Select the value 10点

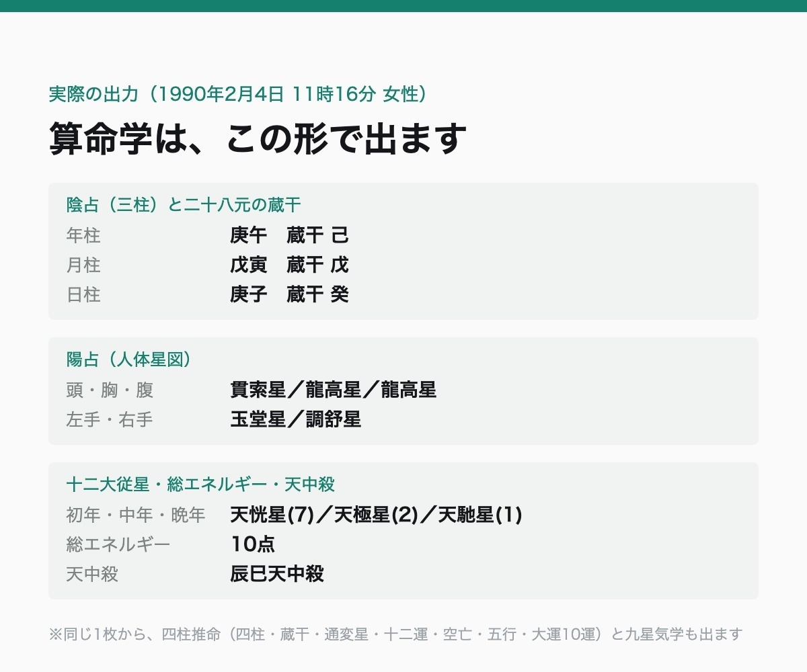[x=253, y=544]
